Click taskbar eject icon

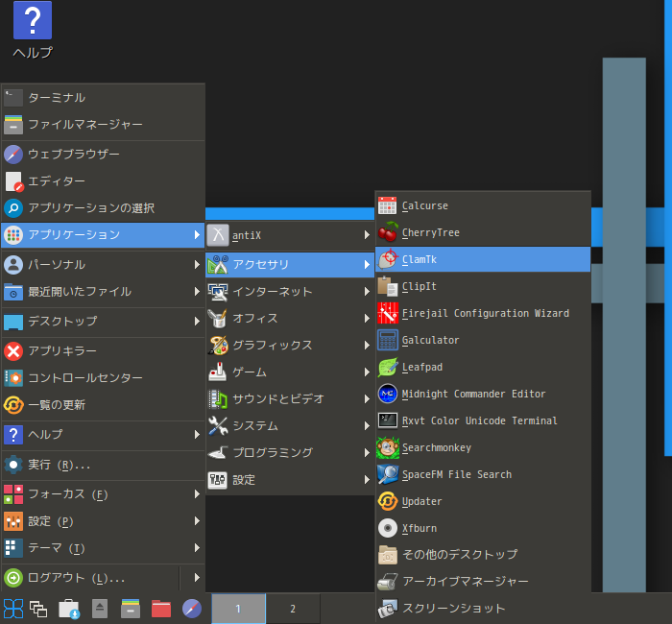[100, 609]
